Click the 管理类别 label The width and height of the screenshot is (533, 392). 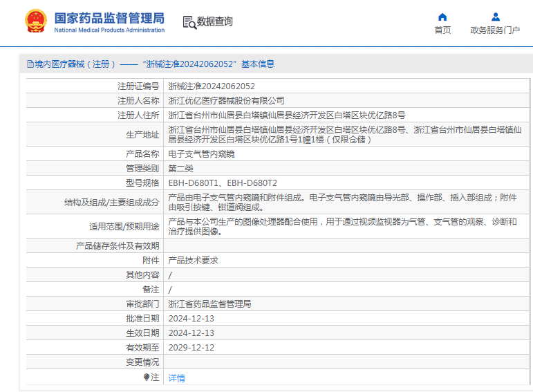pos(142,169)
